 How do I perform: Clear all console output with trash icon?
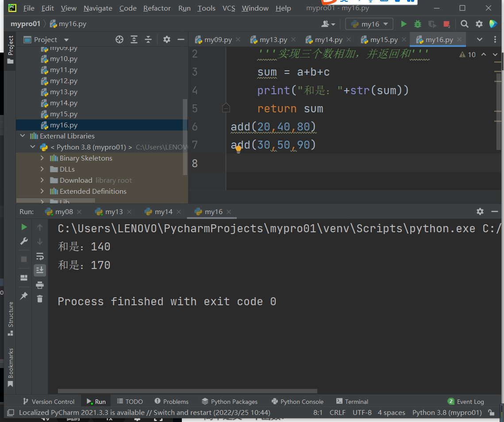pyautogui.click(x=40, y=299)
